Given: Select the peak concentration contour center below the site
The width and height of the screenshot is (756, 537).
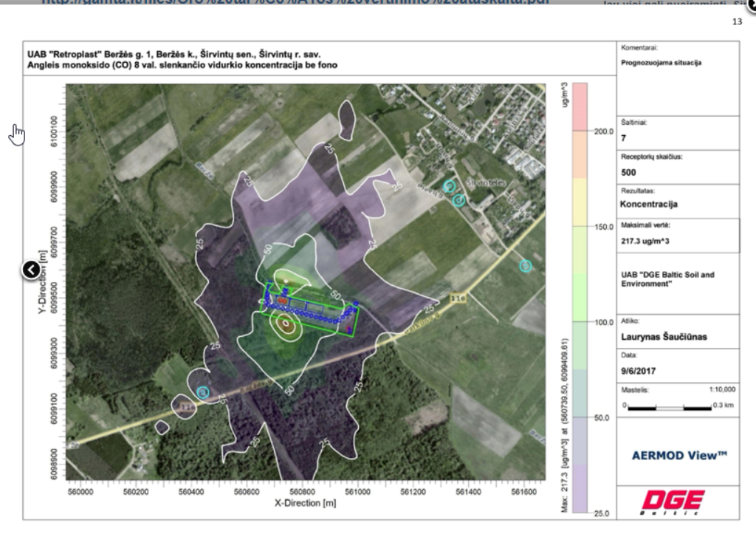Looking at the screenshot, I should click(x=285, y=324).
